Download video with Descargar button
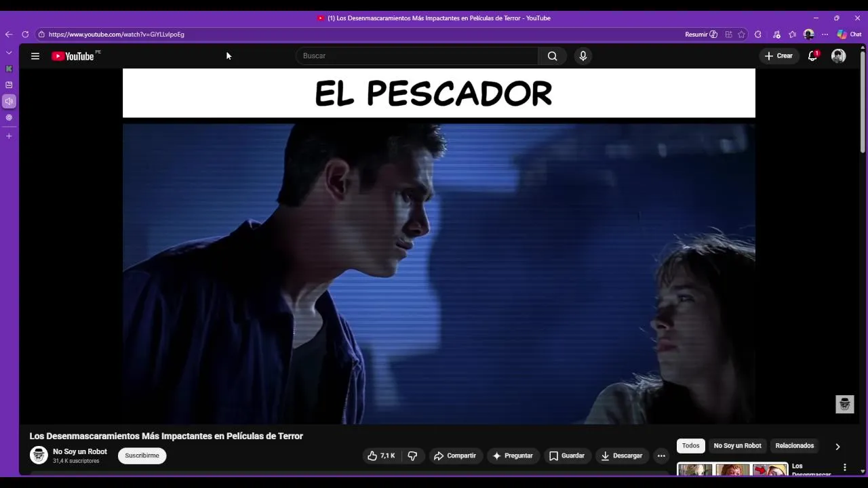 click(x=622, y=456)
